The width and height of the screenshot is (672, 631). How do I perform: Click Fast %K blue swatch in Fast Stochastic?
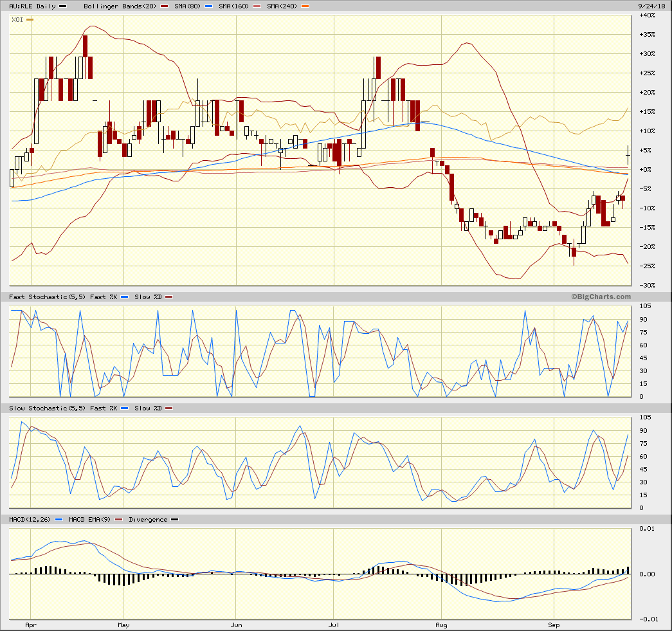click(x=125, y=297)
